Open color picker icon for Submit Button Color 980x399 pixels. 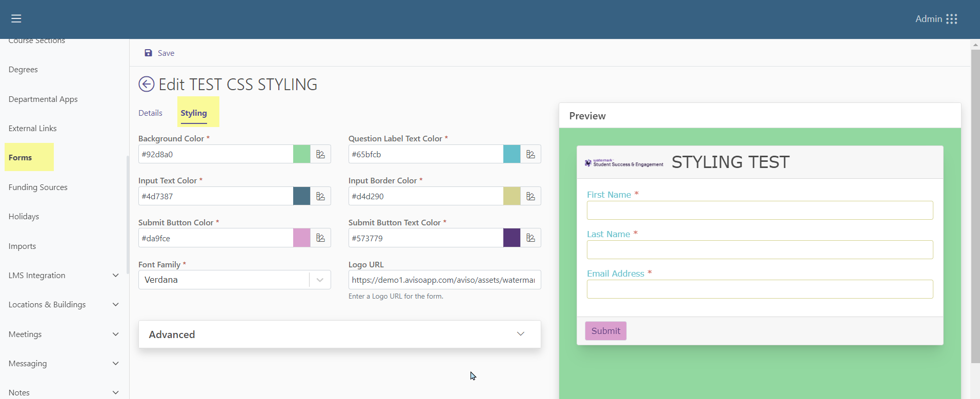(321, 238)
